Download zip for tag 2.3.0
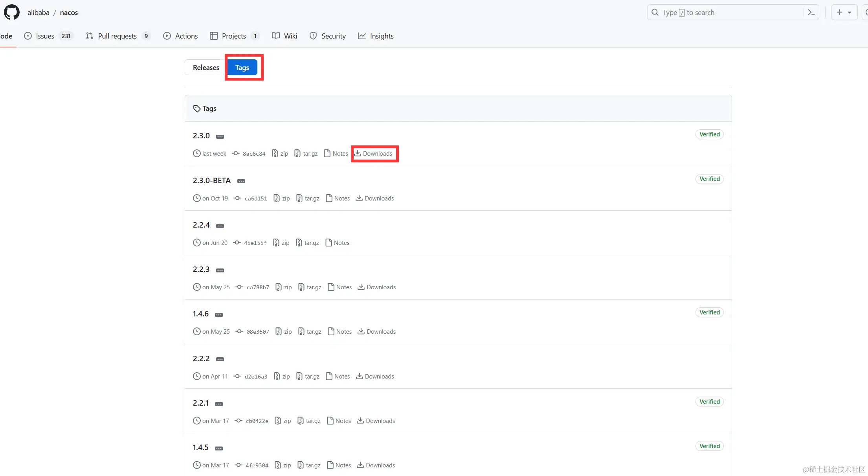 tap(280, 154)
